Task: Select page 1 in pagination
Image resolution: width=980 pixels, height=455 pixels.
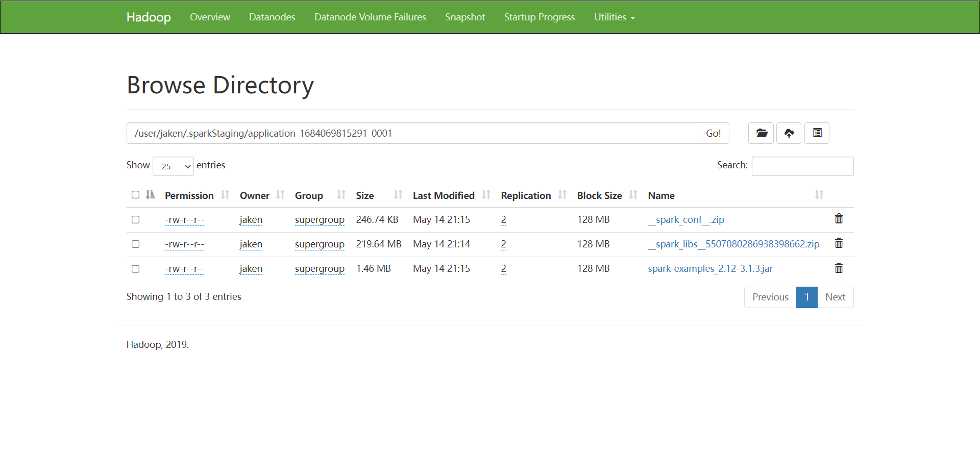Action: [807, 297]
